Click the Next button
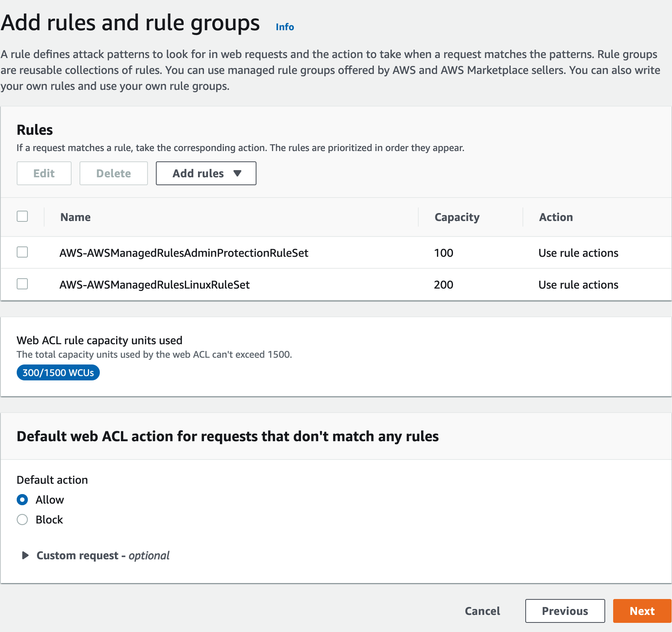The width and height of the screenshot is (672, 632). pyautogui.click(x=641, y=611)
